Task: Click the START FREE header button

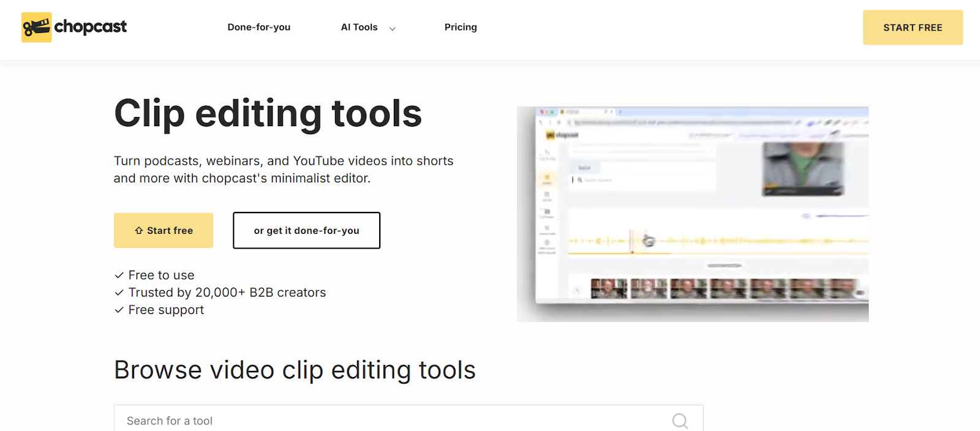Action: (x=913, y=28)
